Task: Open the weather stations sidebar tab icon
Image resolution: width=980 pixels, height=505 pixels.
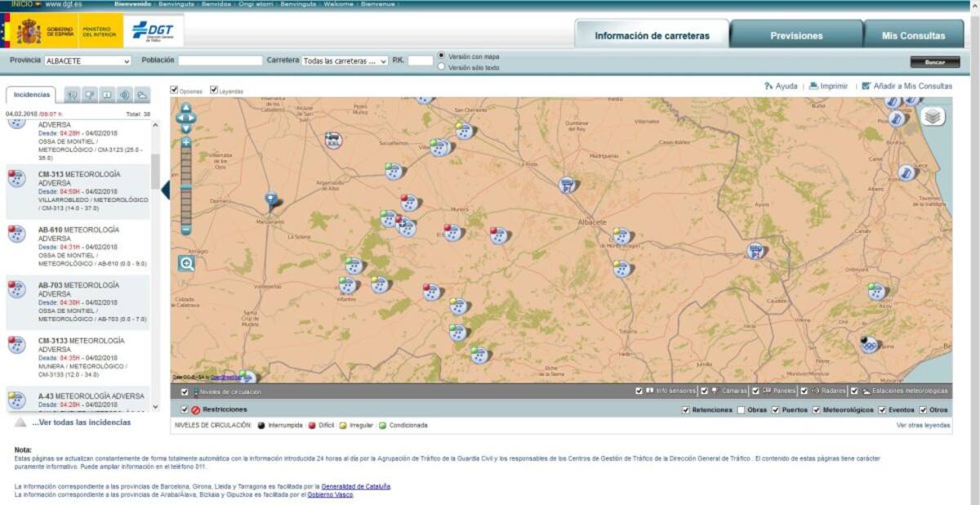Action: 142,95
